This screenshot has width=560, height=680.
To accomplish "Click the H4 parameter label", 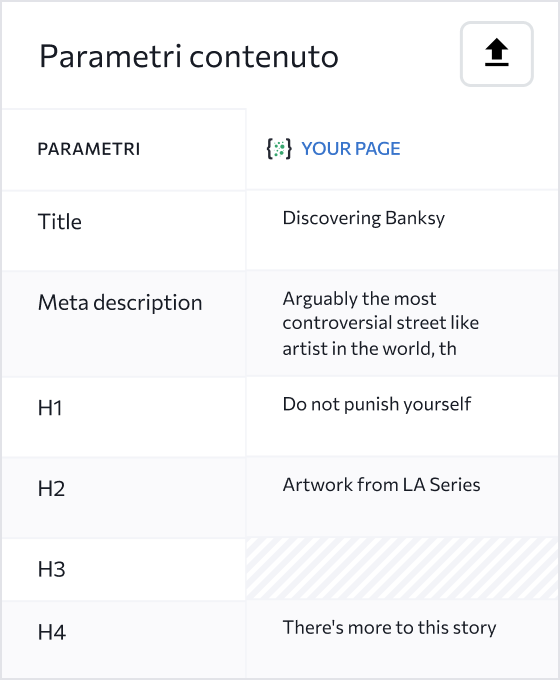I will click(x=52, y=632).
